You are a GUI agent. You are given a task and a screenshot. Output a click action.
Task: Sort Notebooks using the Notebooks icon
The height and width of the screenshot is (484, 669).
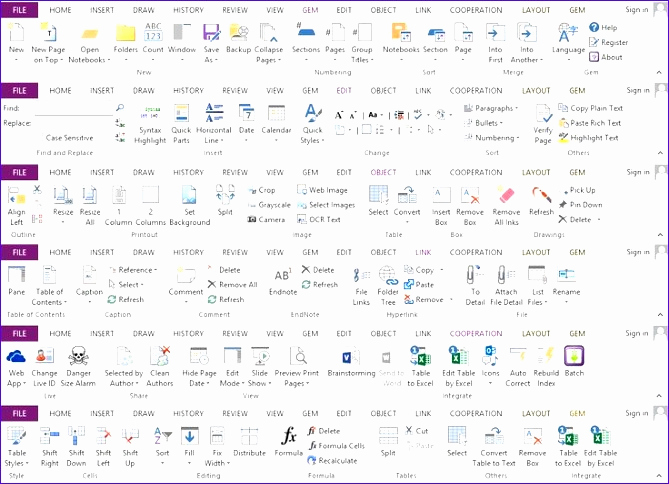click(x=401, y=32)
